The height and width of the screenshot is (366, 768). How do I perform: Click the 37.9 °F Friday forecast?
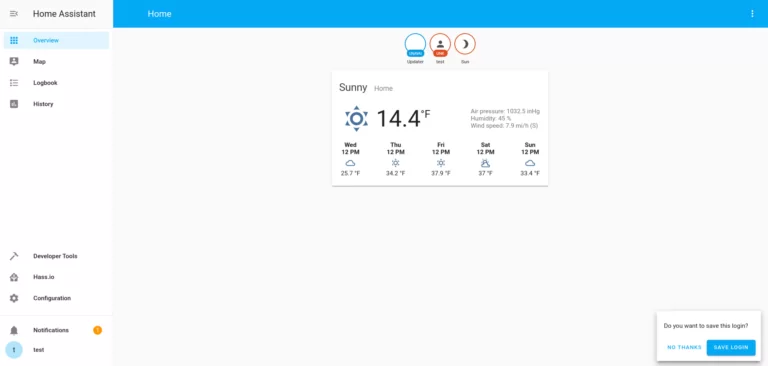441,173
